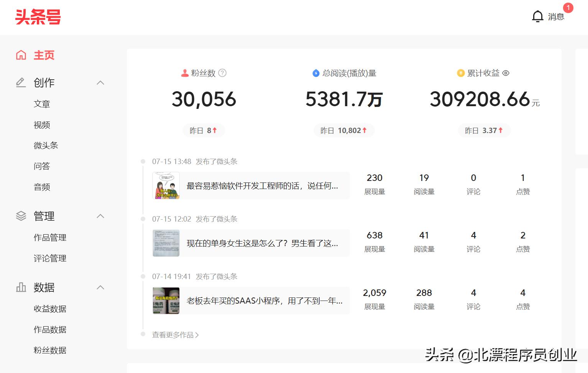Click the 07-14 19:41 timestamp
Viewport: 588px width, 373px height.
pos(172,276)
